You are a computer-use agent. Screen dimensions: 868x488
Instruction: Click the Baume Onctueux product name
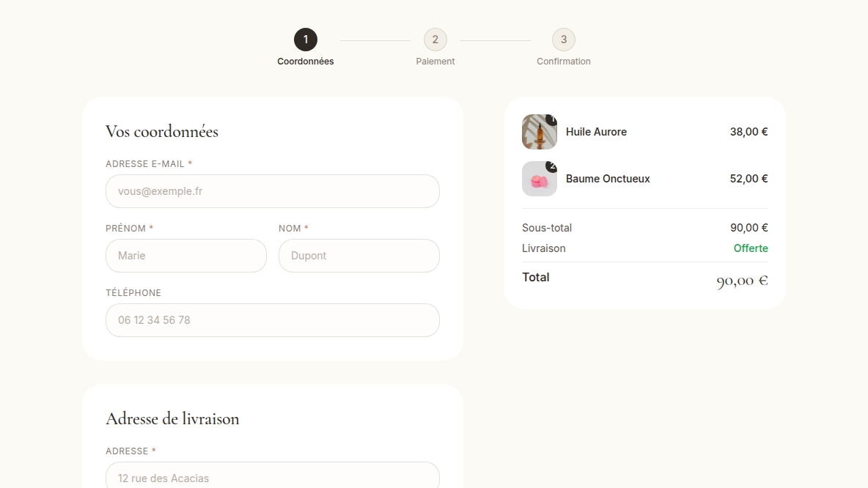click(608, 179)
